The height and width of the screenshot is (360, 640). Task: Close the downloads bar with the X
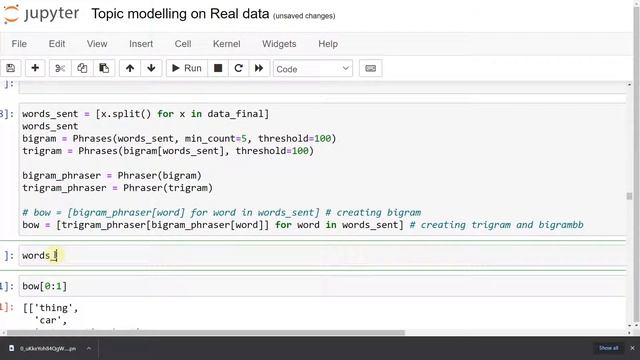pos(632,348)
